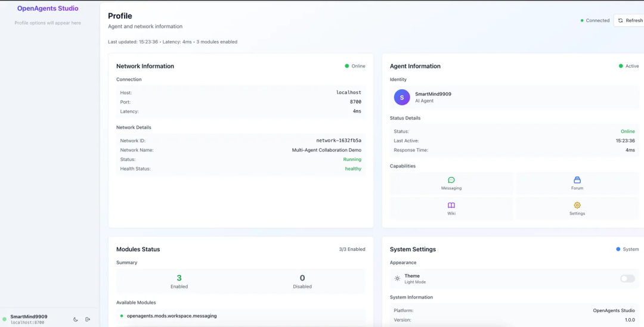Click the Enabled modules count
The height and width of the screenshot is (327, 644).
(179, 278)
